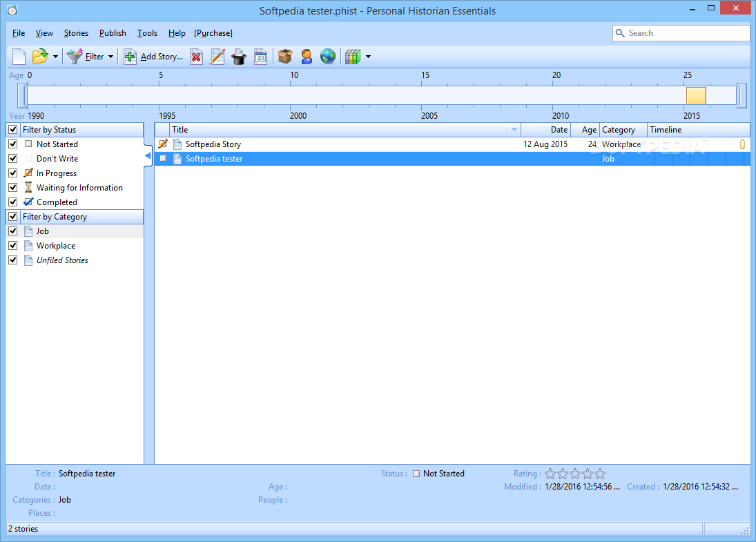Viewport: 756px width, 542px height.
Task: Toggle Filter by Status checkbox
Action: pos(13,130)
